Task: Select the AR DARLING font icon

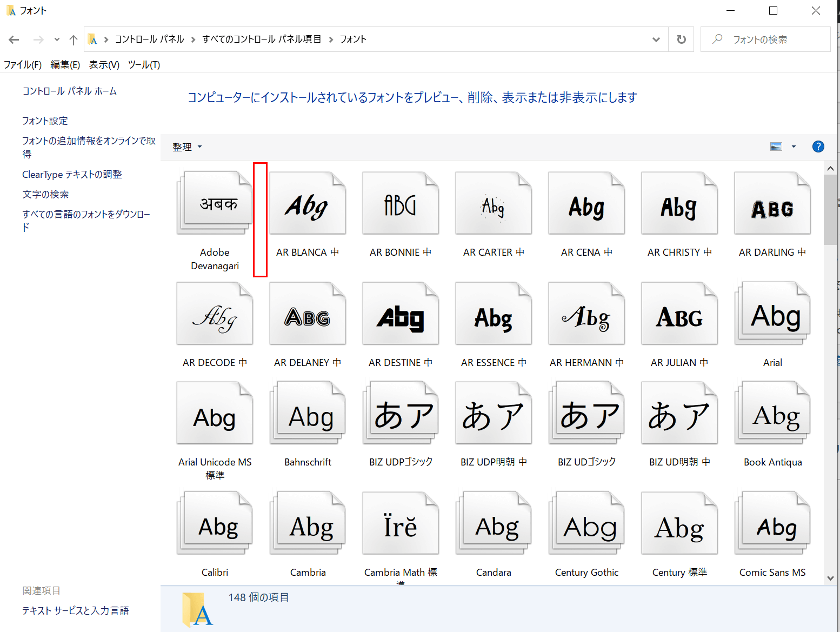Action: point(772,203)
